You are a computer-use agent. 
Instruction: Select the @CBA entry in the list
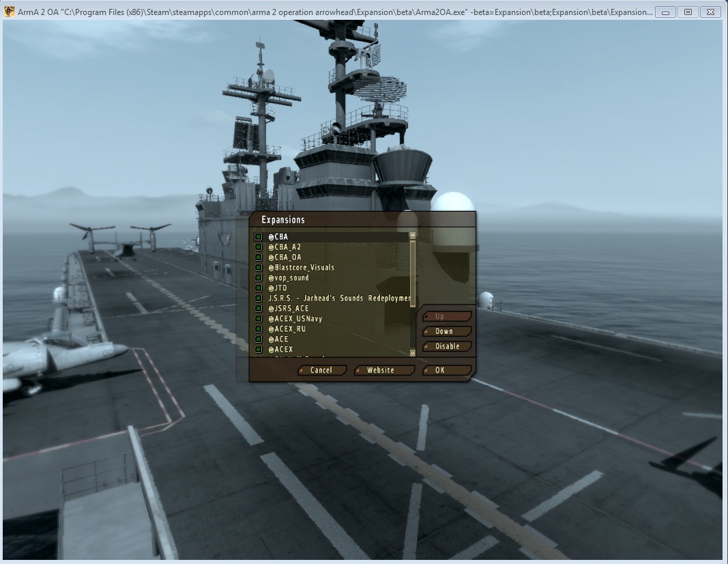331,237
